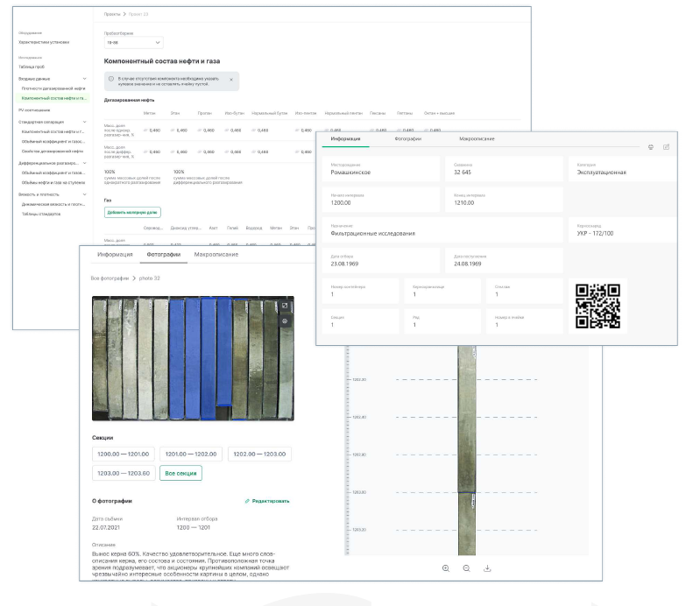Click the edit icon beside the print icon

[x=667, y=147]
